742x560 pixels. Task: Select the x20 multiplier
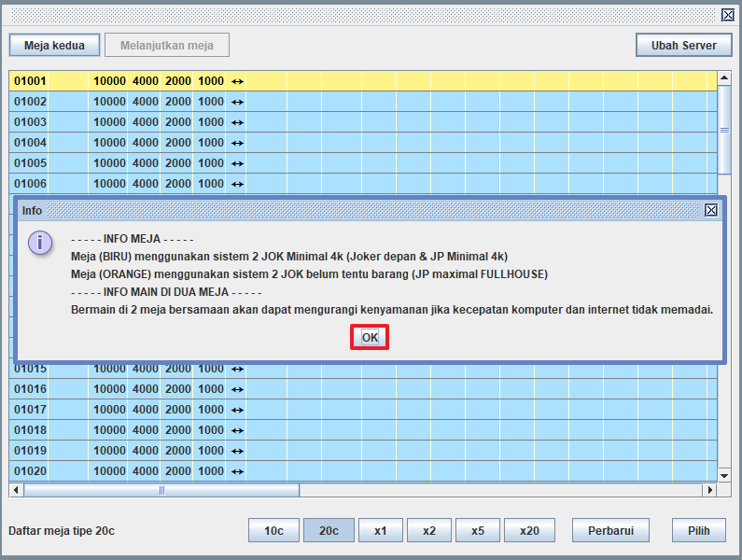pos(529,530)
